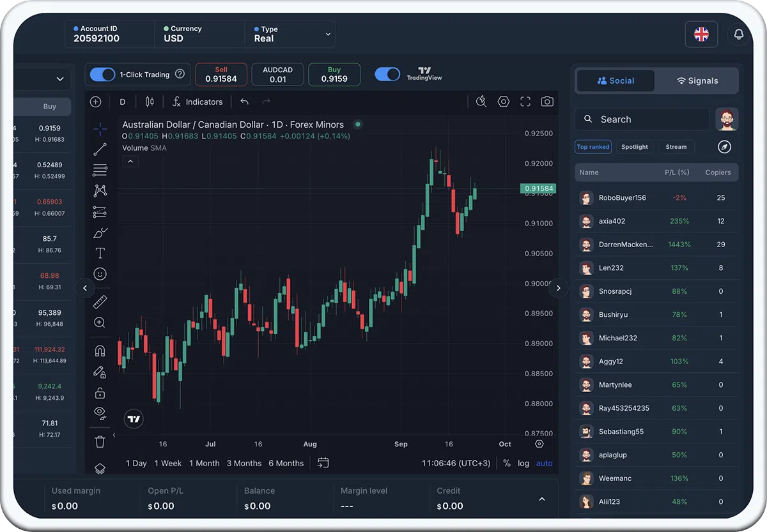Toggle the TradingView chart switch
Image resolution: width=767 pixels, height=532 pixels.
tap(387, 75)
